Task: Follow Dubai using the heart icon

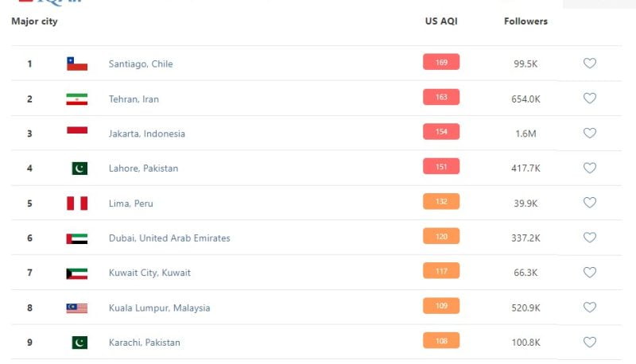Action: [589, 238]
